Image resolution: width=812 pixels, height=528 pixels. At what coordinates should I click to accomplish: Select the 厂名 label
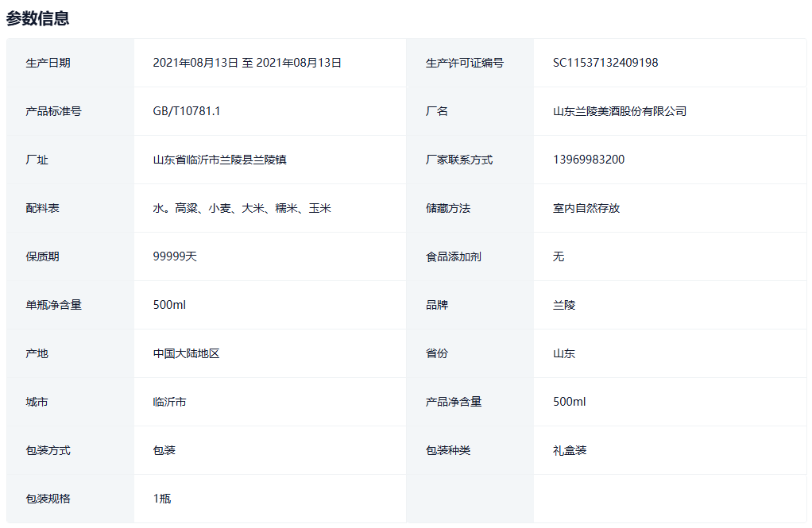coord(436,111)
